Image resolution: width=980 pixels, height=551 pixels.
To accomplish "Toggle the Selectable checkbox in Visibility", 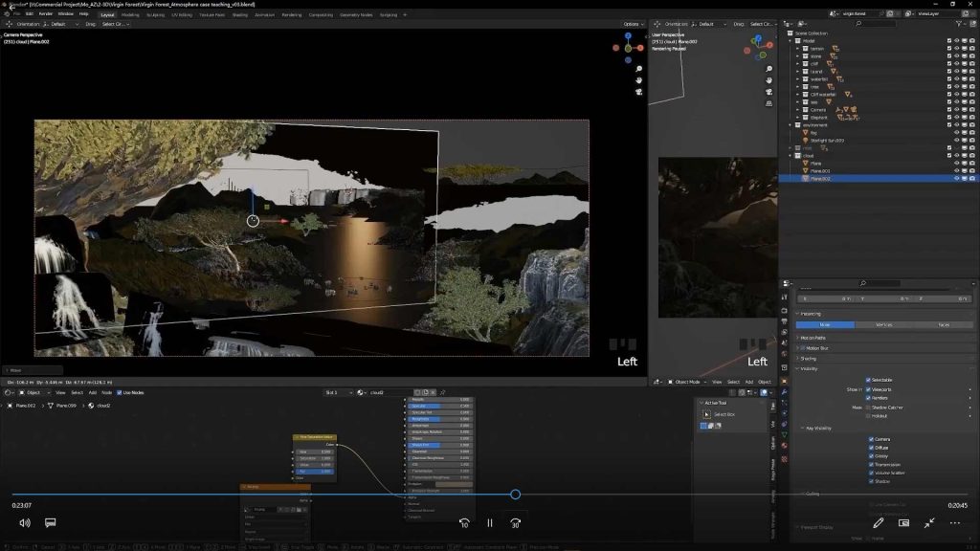I will pyautogui.click(x=869, y=380).
